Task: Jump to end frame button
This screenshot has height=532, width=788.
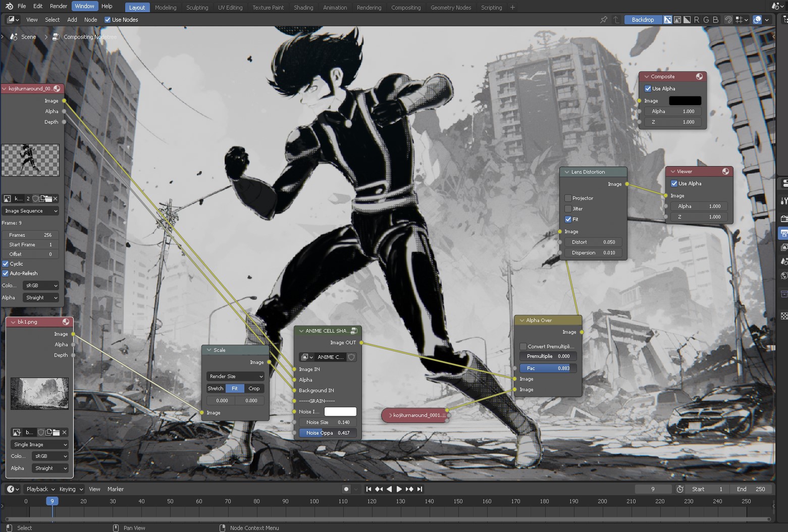Action: (x=419, y=489)
